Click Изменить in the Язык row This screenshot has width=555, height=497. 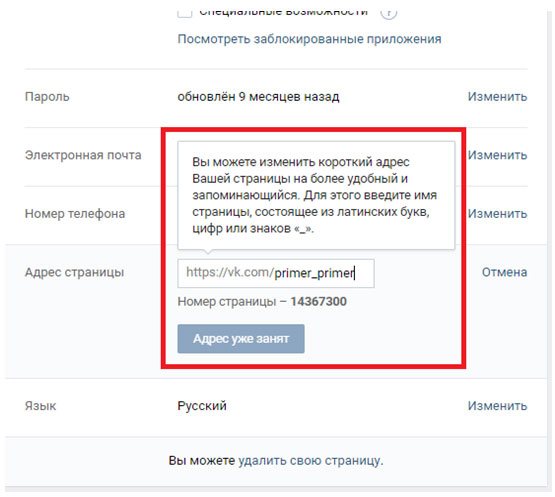click(497, 405)
